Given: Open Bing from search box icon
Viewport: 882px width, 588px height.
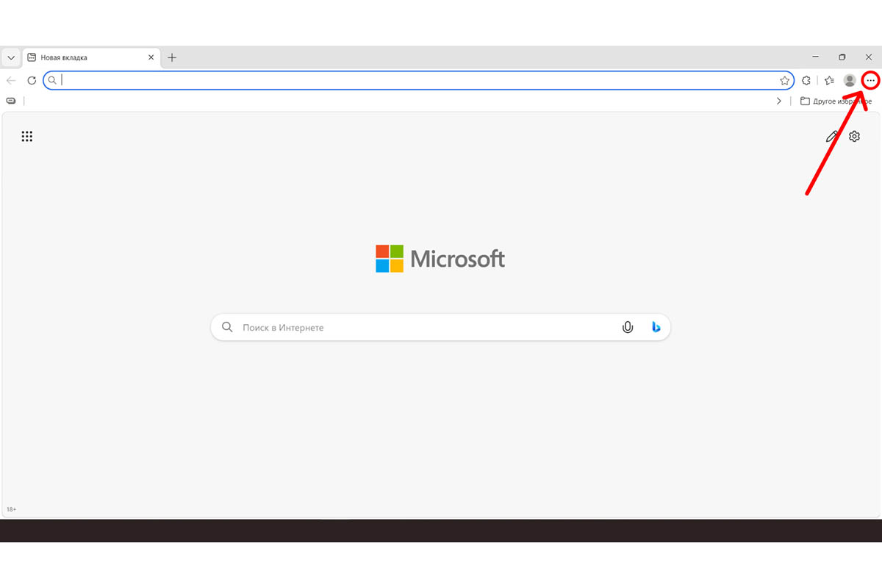Looking at the screenshot, I should pyautogui.click(x=656, y=327).
